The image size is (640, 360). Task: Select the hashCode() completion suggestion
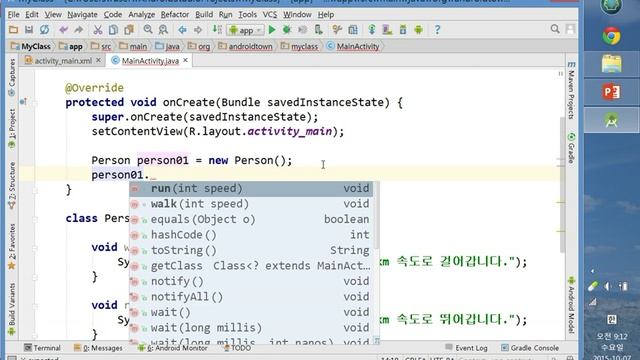click(x=250, y=235)
